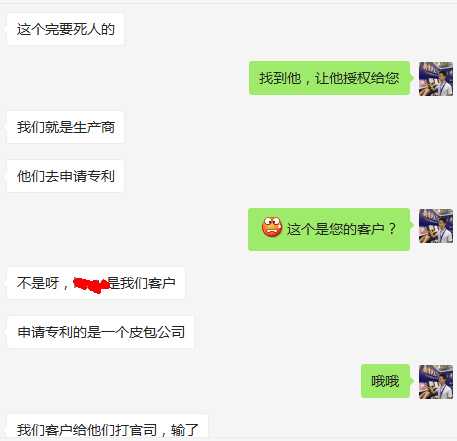Viewport: 457px width, 441px height.
Task: Click the 他们去申请专利 message
Action: [x=65, y=176]
